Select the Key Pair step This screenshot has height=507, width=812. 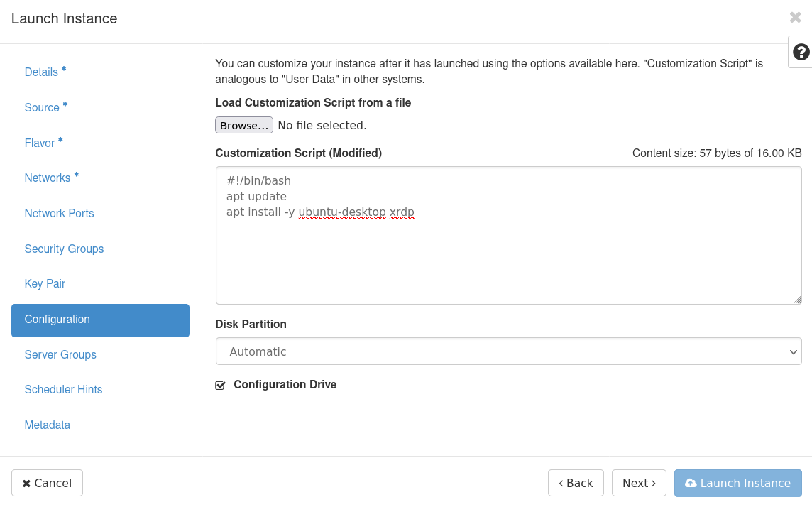pos(45,284)
